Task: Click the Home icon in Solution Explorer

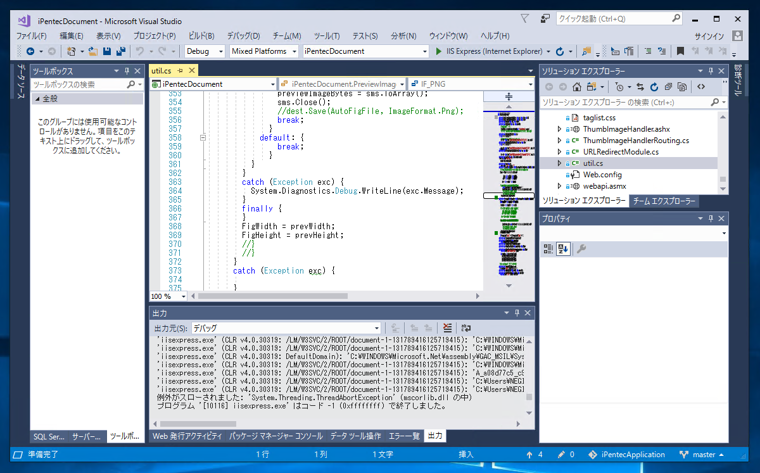Action: (x=576, y=87)
